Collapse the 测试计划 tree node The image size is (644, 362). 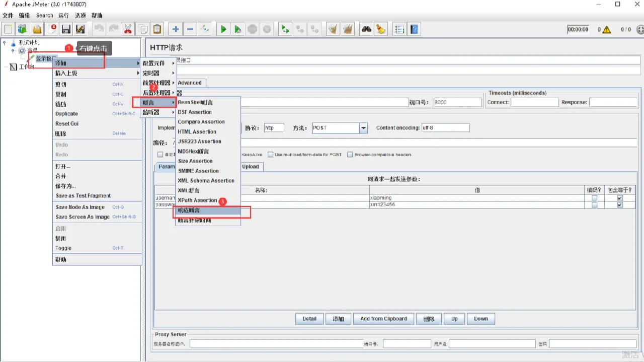[x=5, y=43]
